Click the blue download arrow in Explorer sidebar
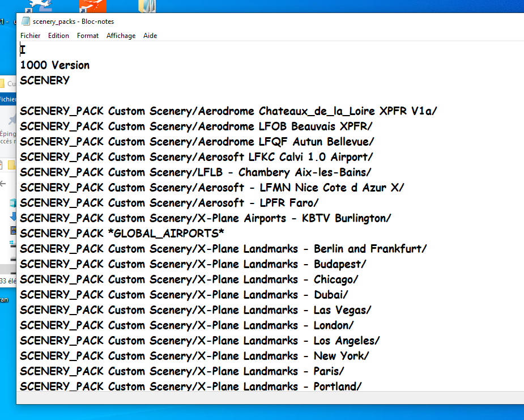This screenshot has height=420, width=524. click(13, 217)
